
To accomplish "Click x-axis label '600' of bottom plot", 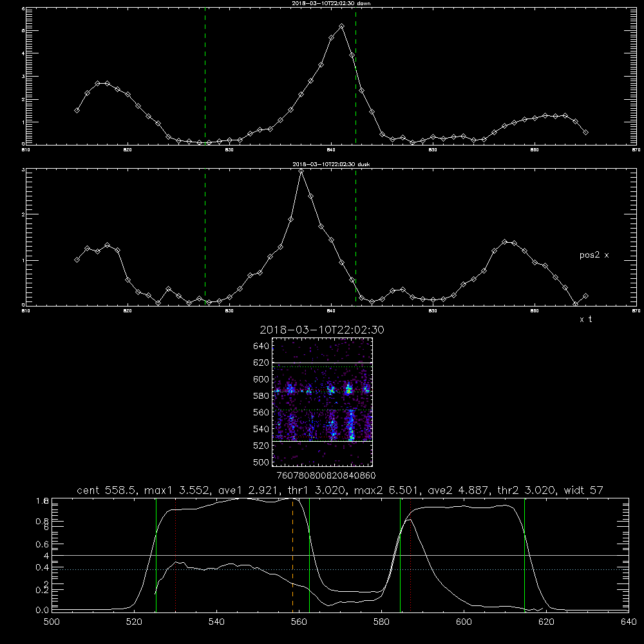I will pyautogui.click(x=464, y=622).
